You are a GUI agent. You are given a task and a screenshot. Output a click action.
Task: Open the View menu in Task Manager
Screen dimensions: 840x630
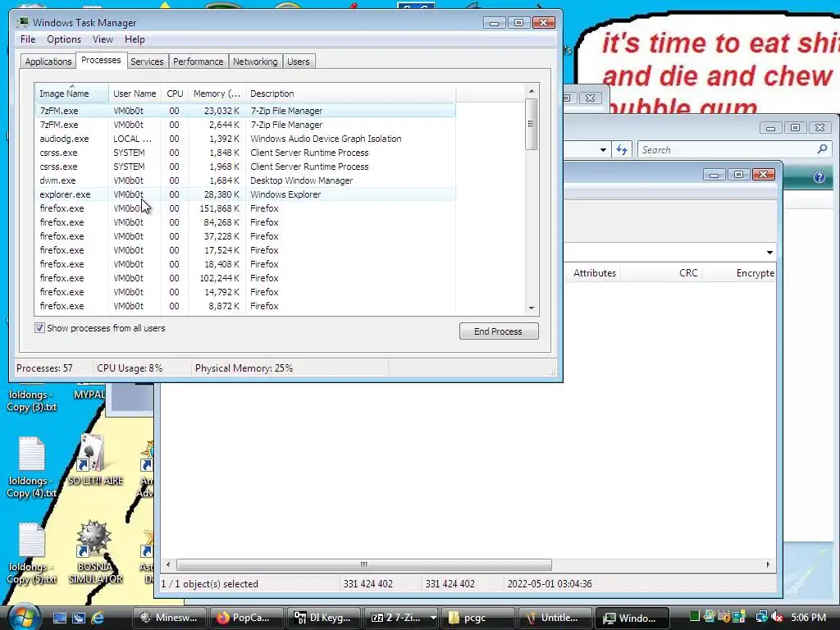[103, 39]
